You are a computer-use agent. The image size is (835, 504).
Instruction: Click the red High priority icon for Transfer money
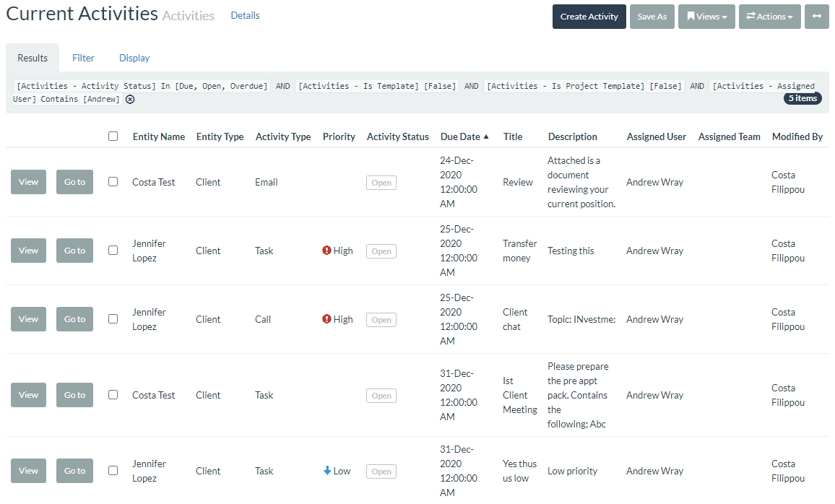coord(326,251)
